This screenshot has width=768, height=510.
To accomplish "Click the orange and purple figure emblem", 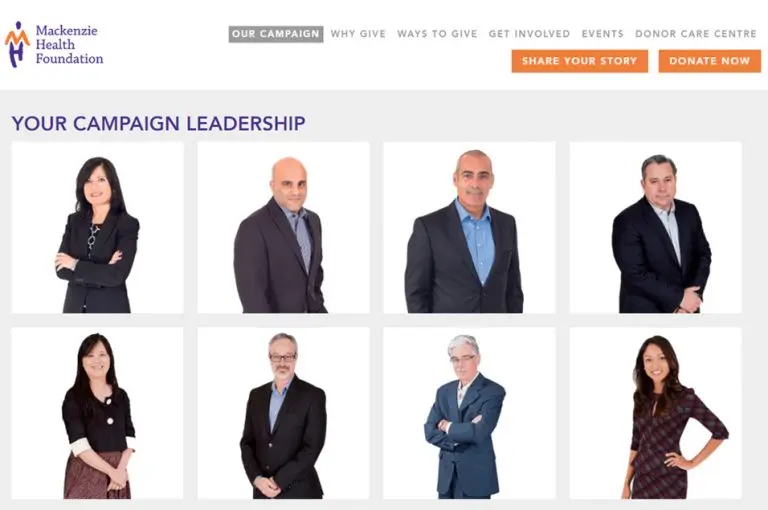I will tap(17, 44).
